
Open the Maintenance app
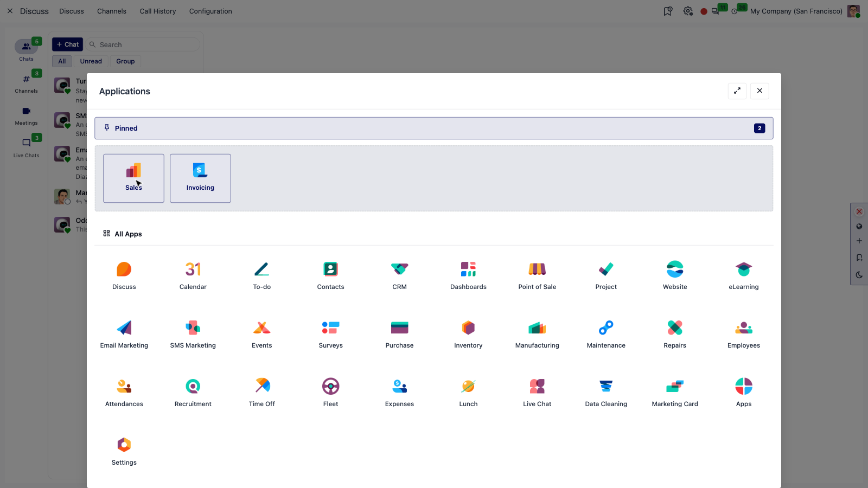[x=606, y=334]
